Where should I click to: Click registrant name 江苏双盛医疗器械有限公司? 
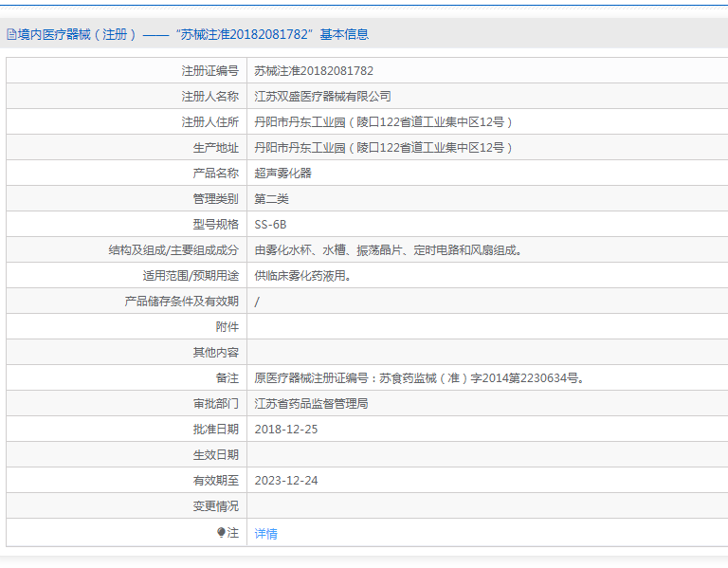pos(322,97)
